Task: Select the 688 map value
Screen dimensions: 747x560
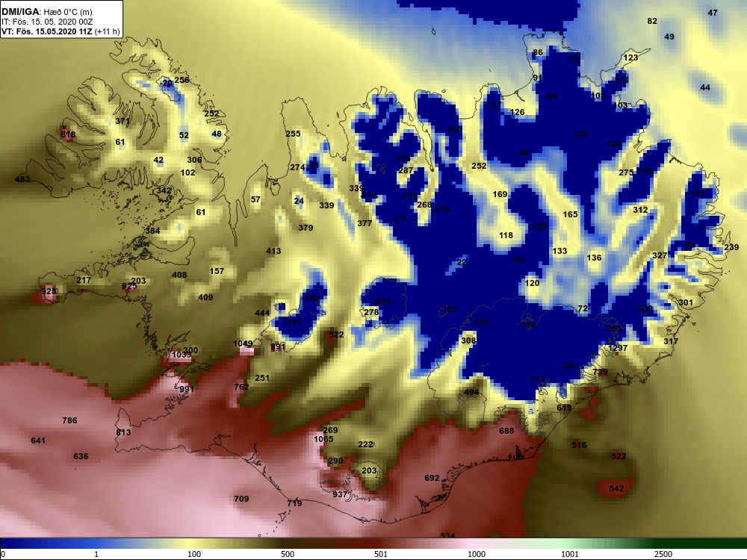Action: (x=506, y=431)
